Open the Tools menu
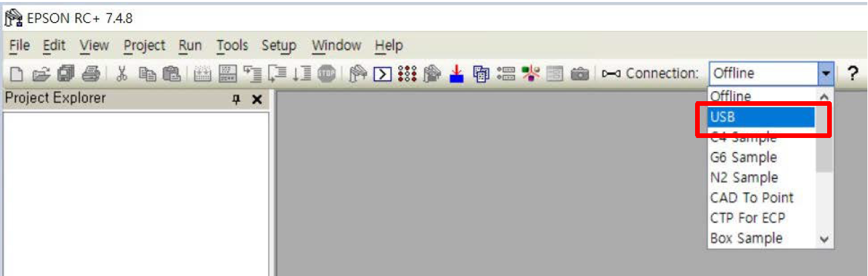This screenshot has height=276, width=868. tap(232, 46)
